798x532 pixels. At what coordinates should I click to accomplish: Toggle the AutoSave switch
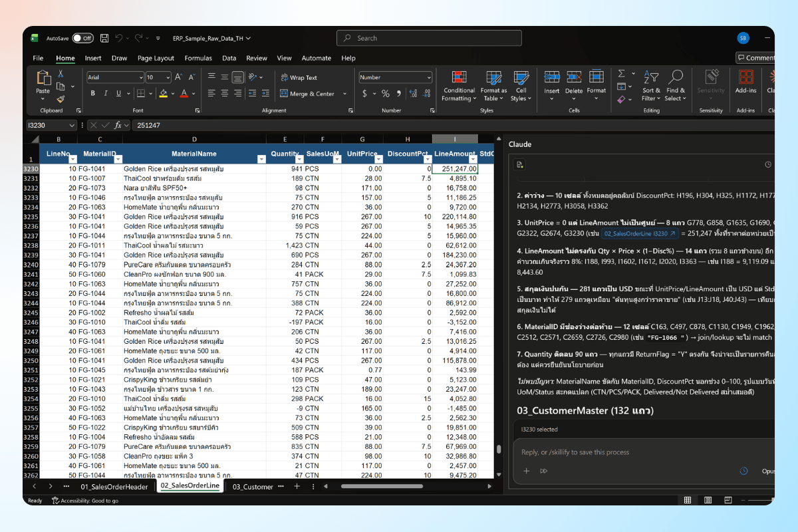pos(82,39)
